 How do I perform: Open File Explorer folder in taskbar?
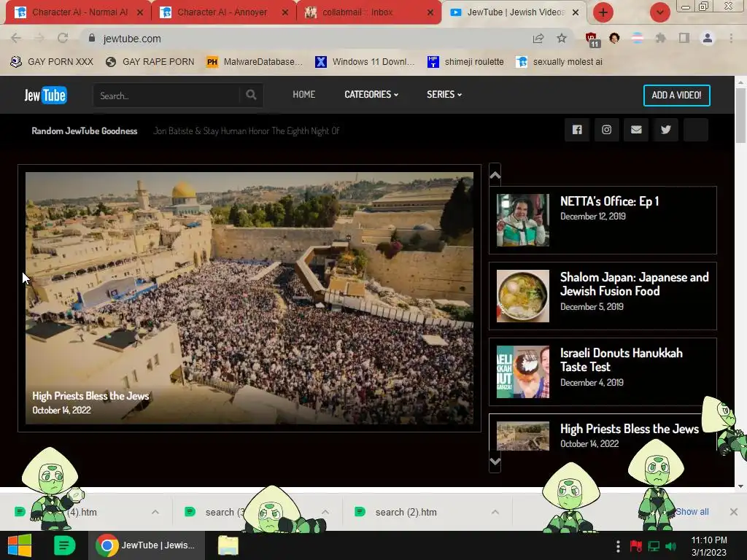228,545
